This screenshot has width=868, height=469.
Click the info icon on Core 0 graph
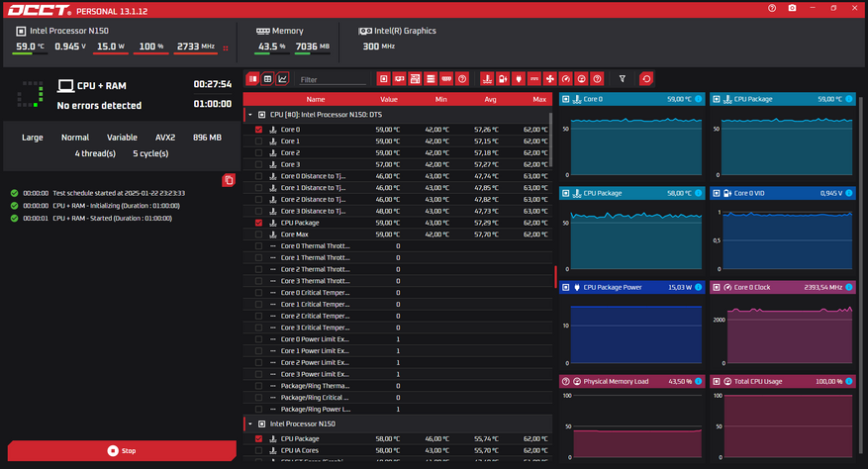[x=698, y=99]
